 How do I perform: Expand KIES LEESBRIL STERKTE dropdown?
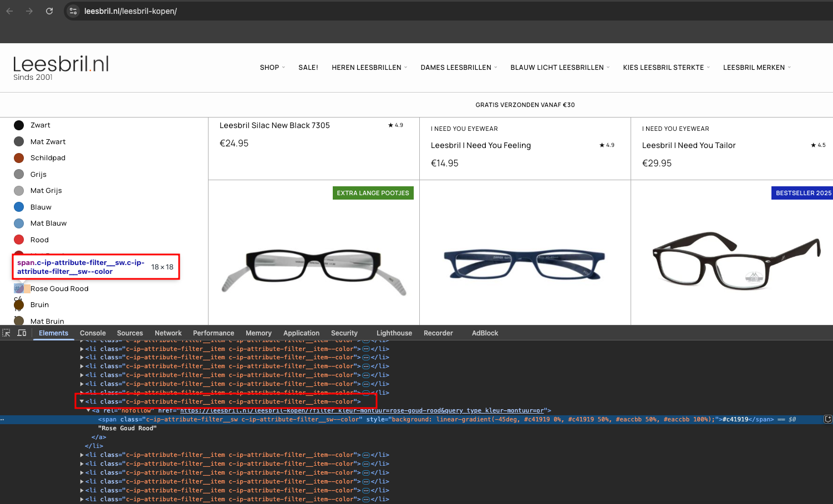coord(666,68)
